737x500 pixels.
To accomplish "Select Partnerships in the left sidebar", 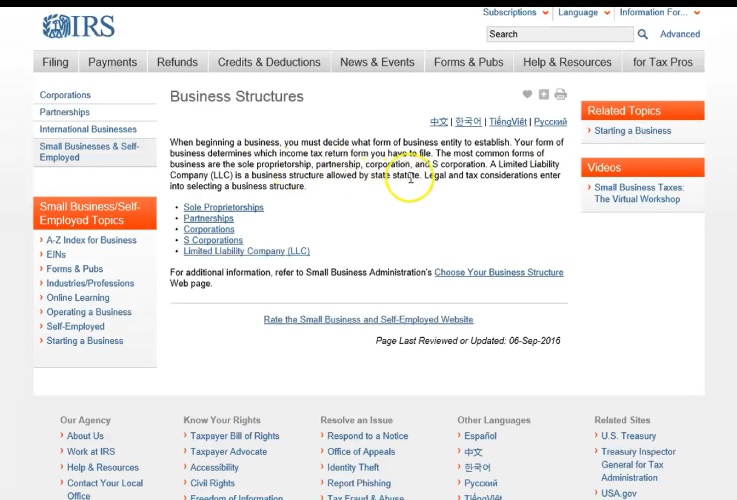I will 64,112.
